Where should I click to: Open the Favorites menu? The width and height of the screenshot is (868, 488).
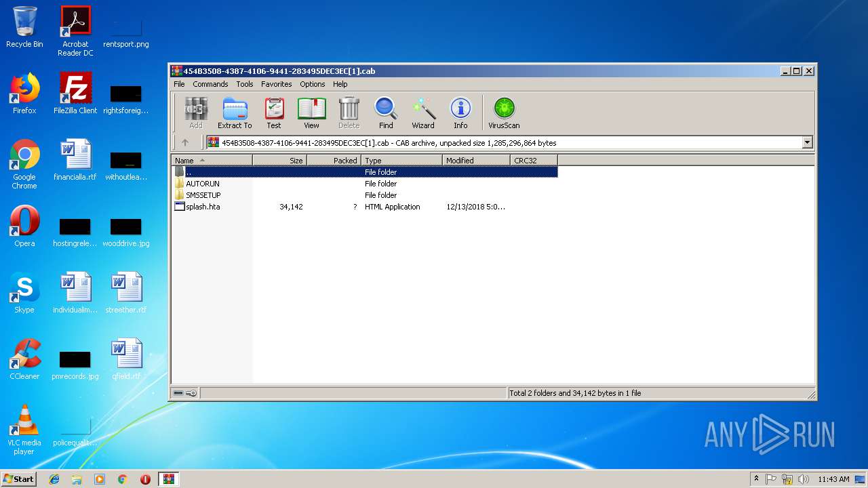277,84
